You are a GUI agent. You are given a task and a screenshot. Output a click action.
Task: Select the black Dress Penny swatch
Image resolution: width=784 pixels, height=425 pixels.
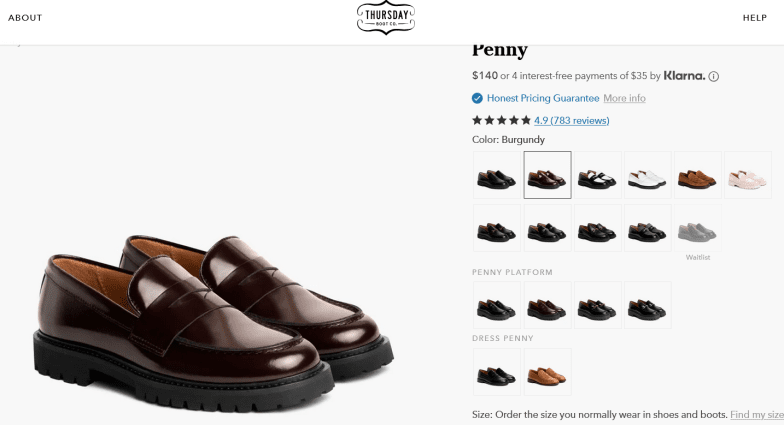coord(497,372)
